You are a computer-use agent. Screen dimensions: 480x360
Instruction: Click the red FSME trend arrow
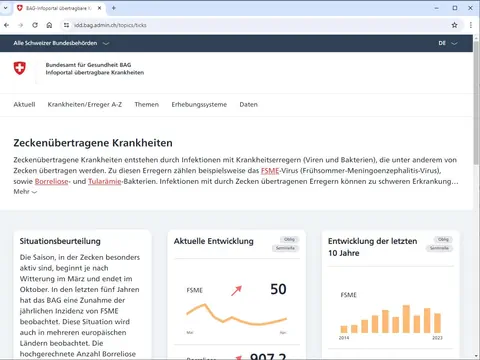[236, 291]
